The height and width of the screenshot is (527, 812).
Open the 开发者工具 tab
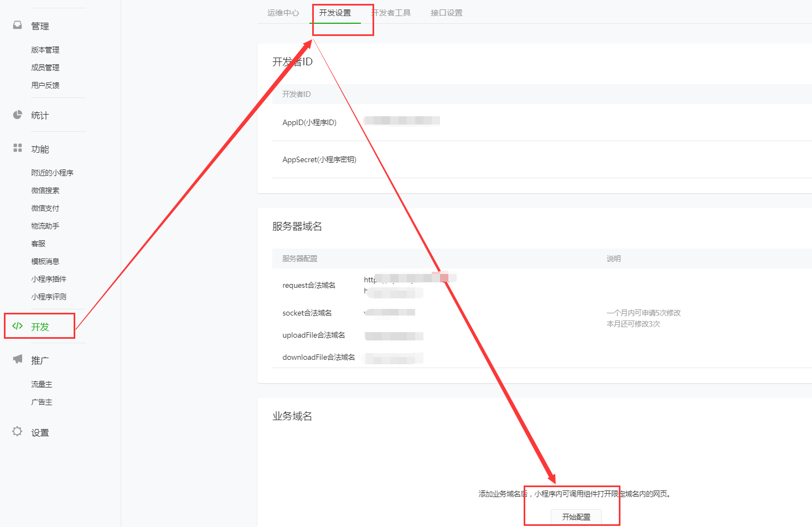coord(391,13)
